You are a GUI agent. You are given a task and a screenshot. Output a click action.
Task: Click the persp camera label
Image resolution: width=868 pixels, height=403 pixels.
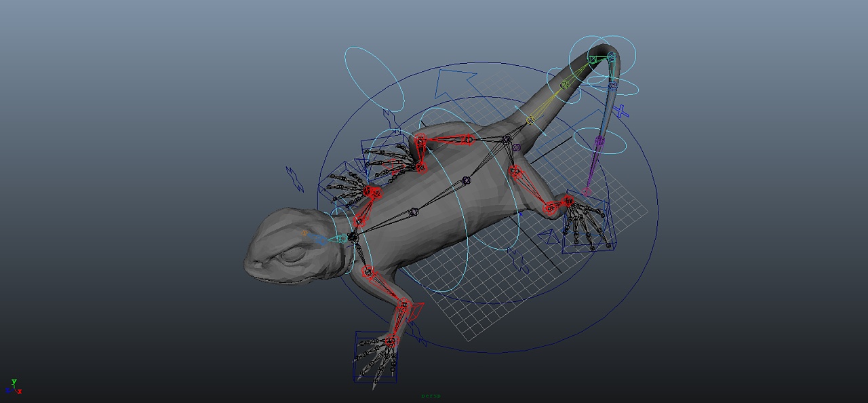431,396
